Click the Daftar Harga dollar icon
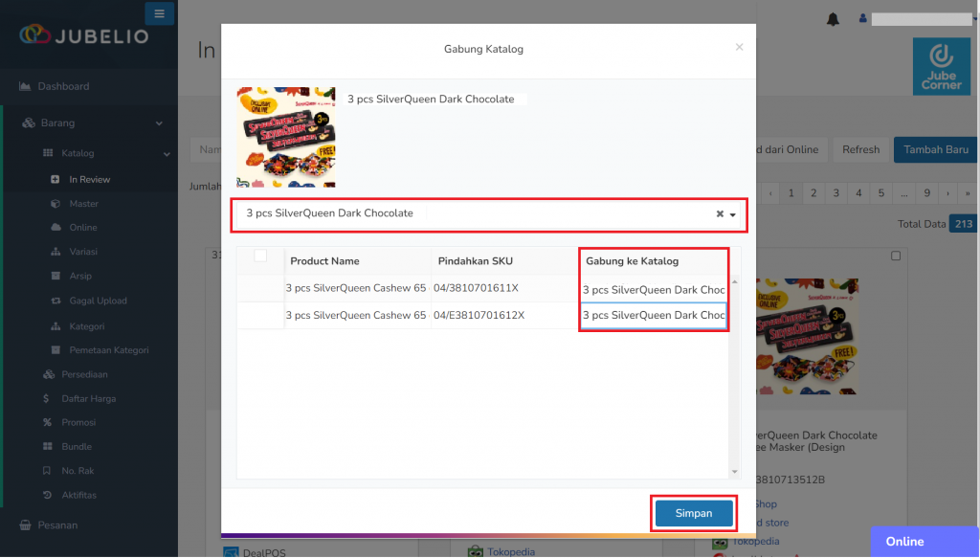 [x=46, y=399]
